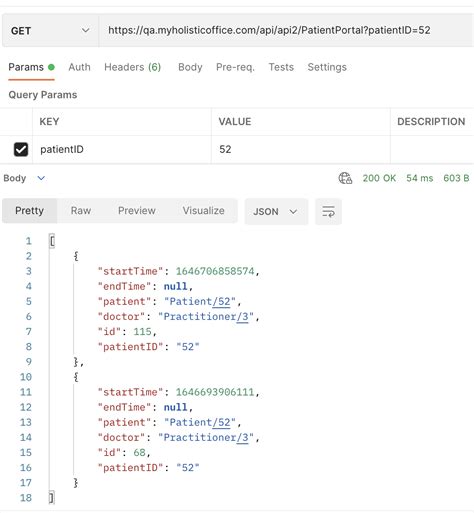
Task: Open the Headers (6) tab
Action: pos(132,67)
